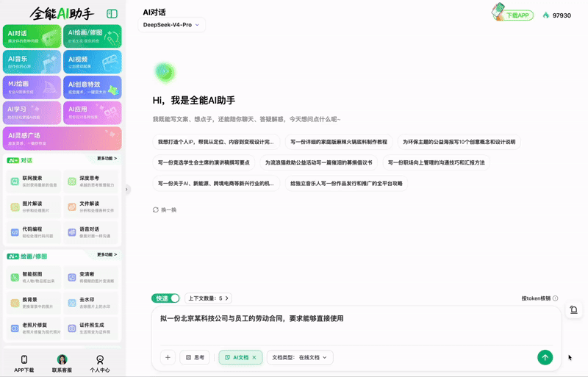Click the APP下载 phone icon
The width and height of the screenshot is (588, 377).
click(x=24, y=359)
